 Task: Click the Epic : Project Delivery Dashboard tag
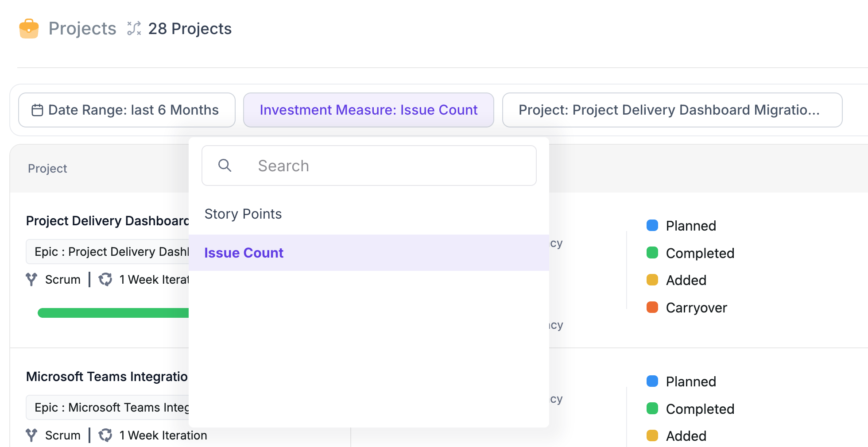tap(108, 251)
